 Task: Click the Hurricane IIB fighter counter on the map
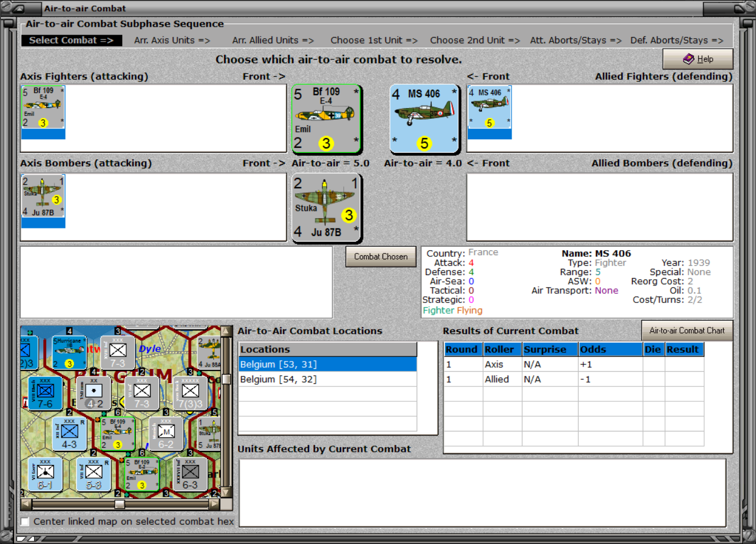pyautogui.click(x=69, y=352)
